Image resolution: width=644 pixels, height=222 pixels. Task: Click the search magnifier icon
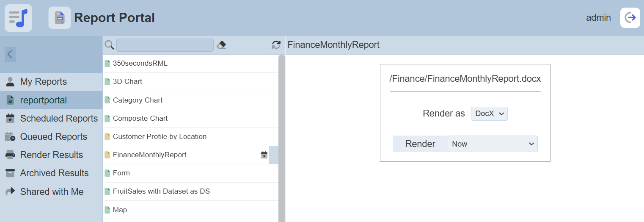point(109,45)
